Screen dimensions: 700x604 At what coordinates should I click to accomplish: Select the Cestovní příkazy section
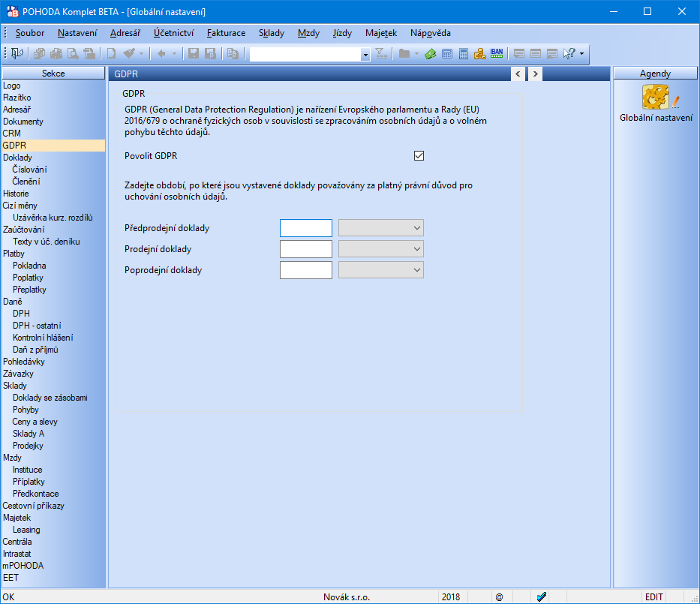pos(34,506)
